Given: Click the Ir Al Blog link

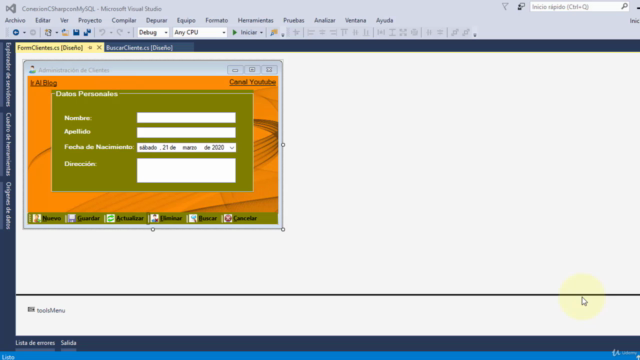Looking at the screenshot, I should tap(44, 83).
